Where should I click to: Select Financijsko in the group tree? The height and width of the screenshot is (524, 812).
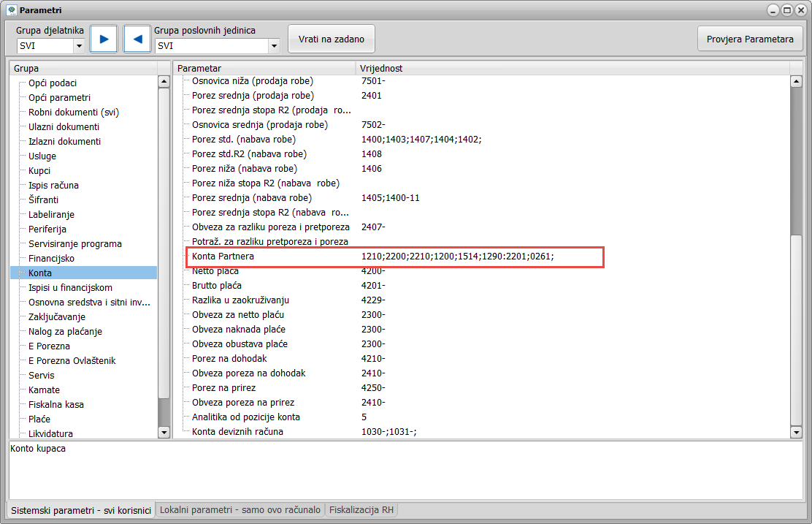tap(51, 258)
